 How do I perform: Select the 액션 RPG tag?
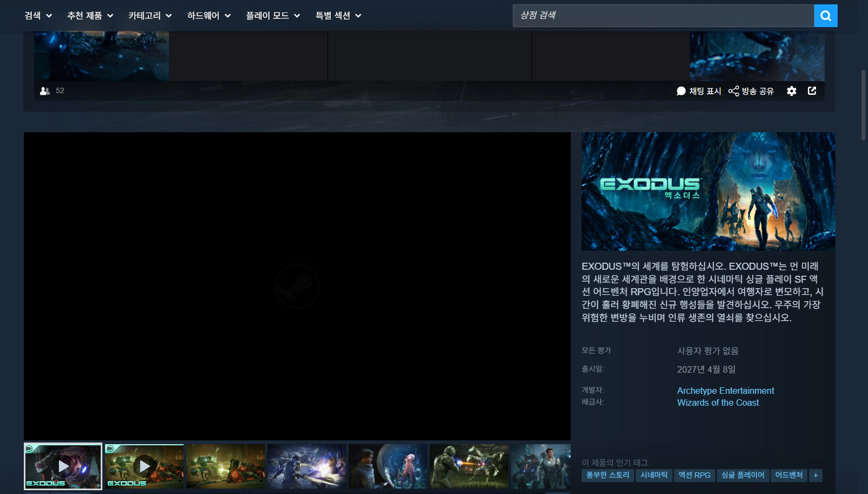point(695,475)
